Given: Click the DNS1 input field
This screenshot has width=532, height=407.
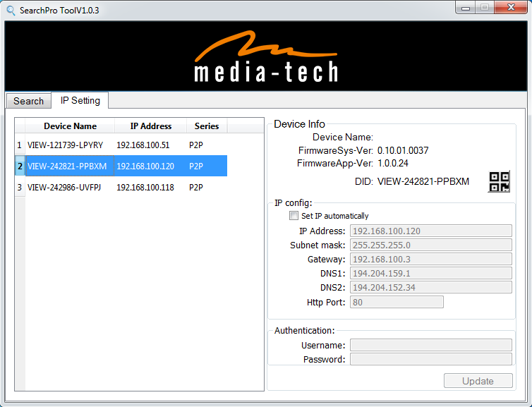Looking at the screenshot, I should [x=431, y=274].
